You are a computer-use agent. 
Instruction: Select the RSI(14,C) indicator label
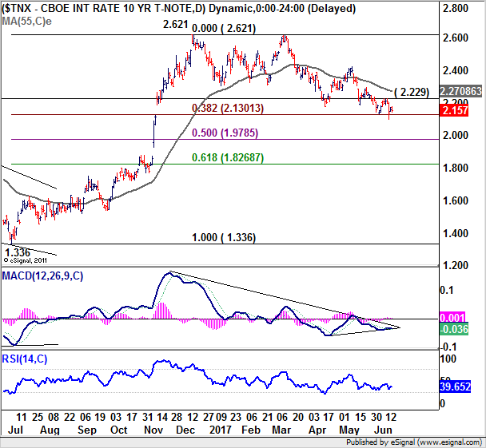[25, 359]
